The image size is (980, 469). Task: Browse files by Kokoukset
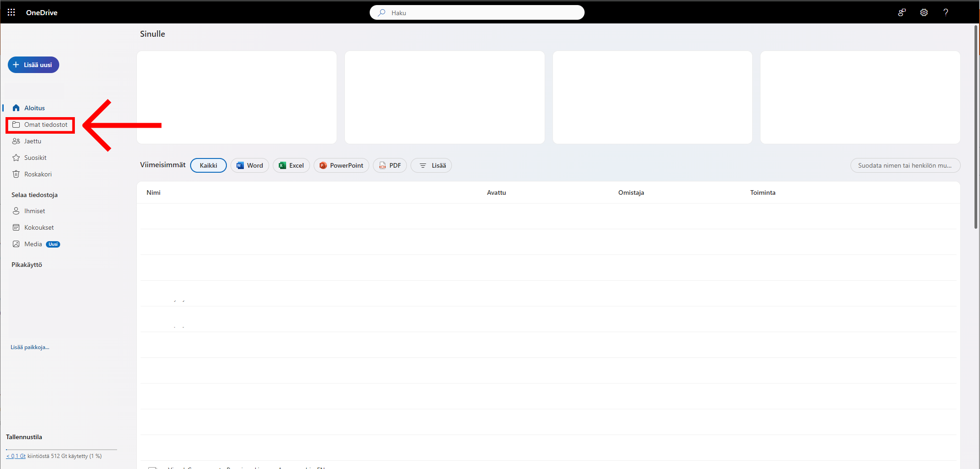pyautogui.click(x=39, y=227)
